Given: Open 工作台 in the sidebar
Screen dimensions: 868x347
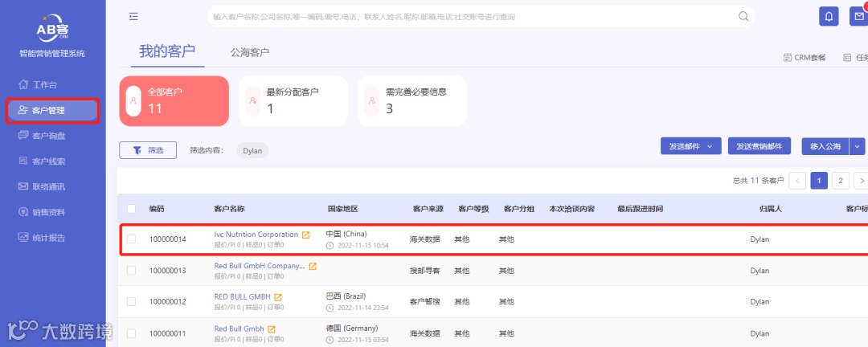Looking at the screenshot, I should 38,85.
